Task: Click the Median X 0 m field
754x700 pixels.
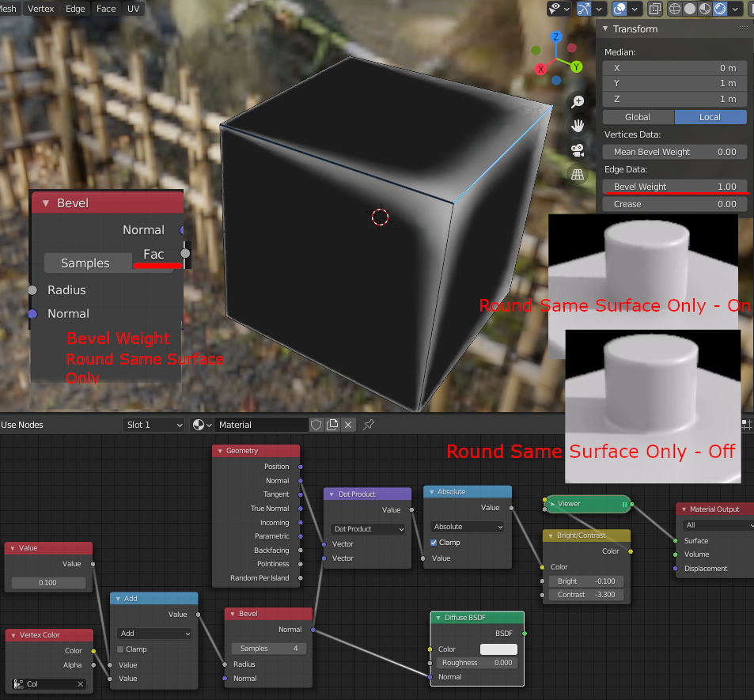Action: coord(675,68)
